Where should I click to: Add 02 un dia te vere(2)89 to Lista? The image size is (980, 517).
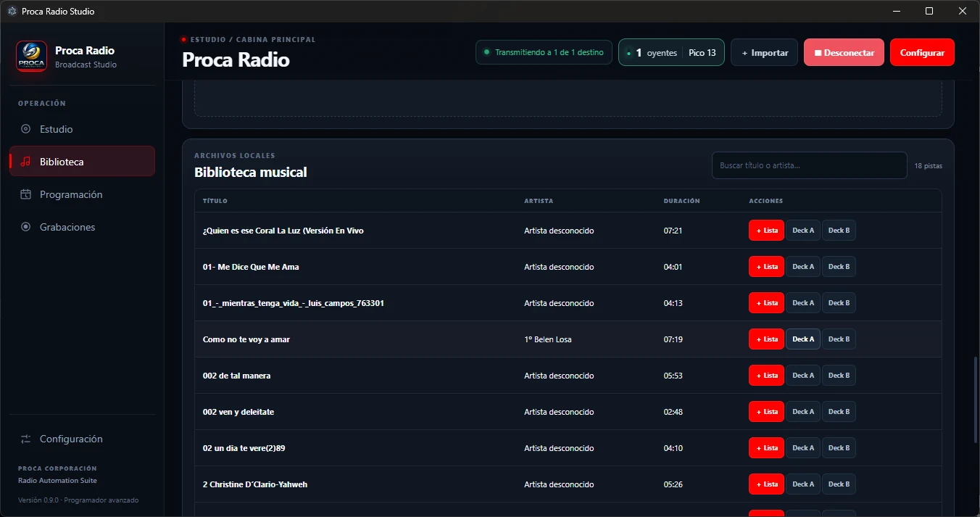click(x=766, y=448)
